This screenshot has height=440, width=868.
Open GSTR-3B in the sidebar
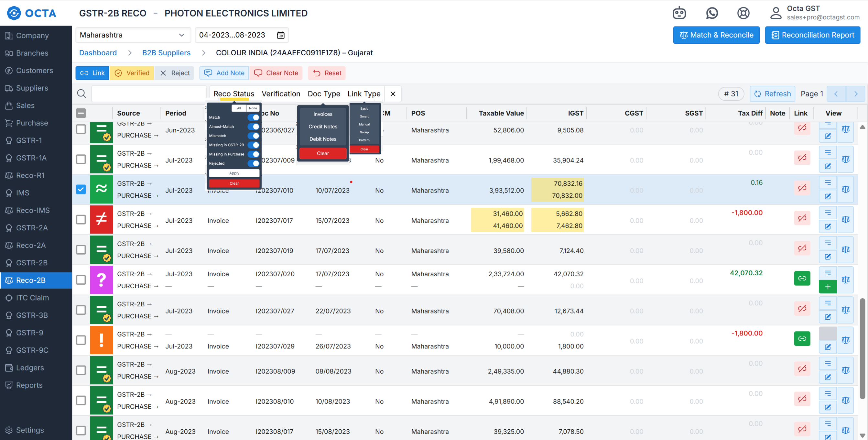[32, 315]
